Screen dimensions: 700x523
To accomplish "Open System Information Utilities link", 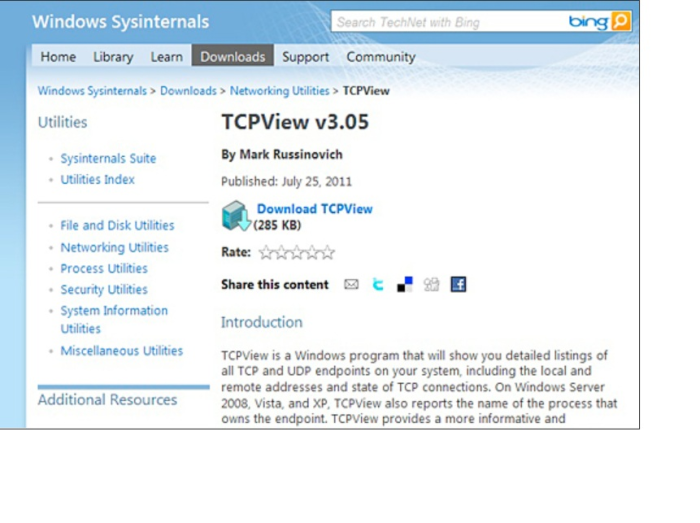I will pyautogui.click(x=114, y=320).
